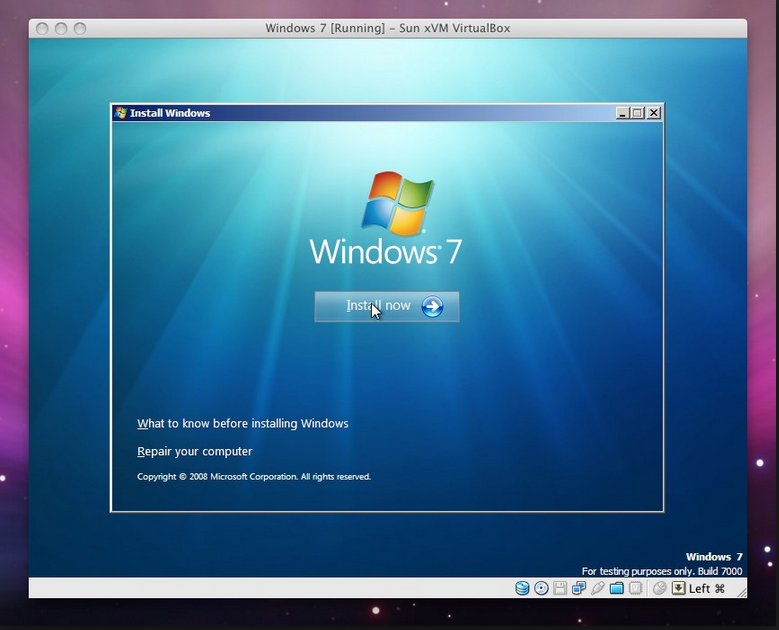Open the network adapter status icon

click(579, 588)
